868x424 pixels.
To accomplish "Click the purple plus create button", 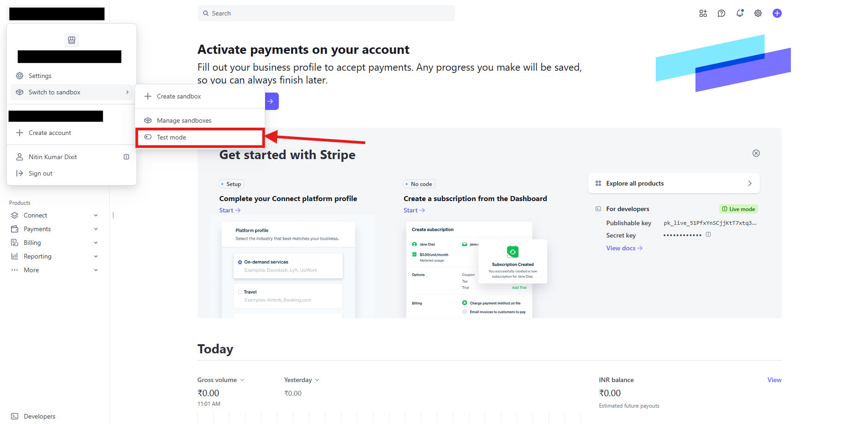I will 777,14.
